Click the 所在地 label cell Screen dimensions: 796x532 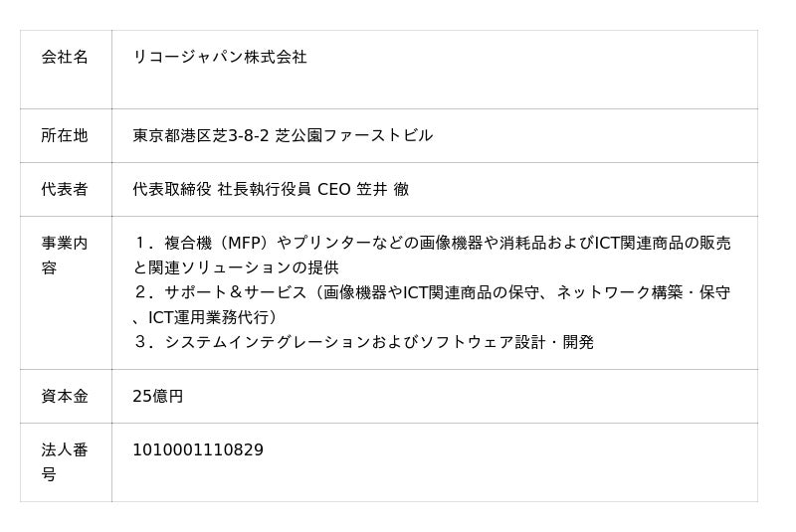[65, 135]
